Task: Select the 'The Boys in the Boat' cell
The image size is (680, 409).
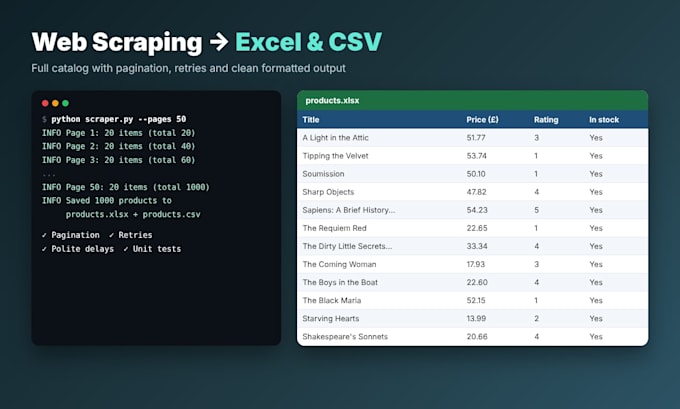Action: pos(340,282)
